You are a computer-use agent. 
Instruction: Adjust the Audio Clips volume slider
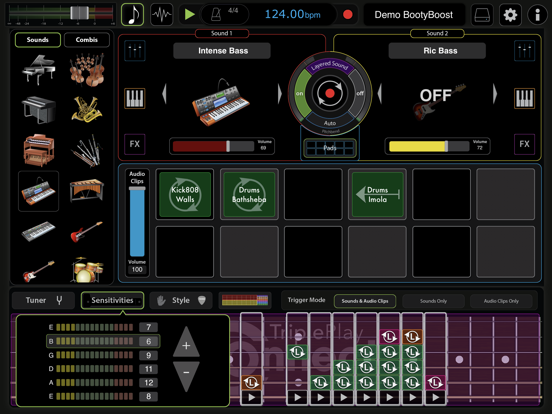click(x=137, y=222)
